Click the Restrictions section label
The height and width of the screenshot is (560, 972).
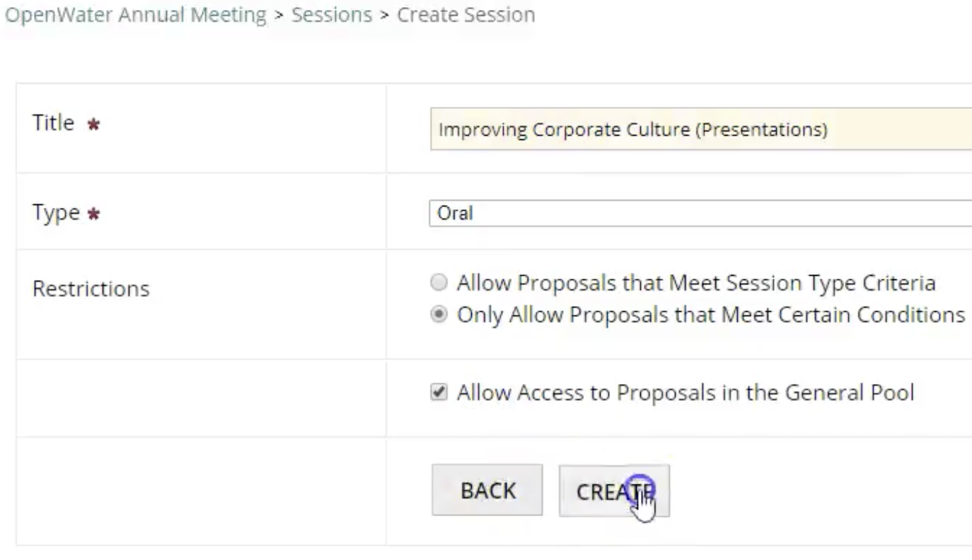point(91,288)
